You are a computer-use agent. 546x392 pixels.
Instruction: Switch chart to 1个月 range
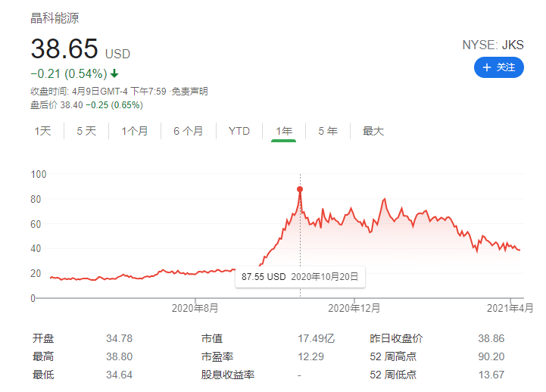click(134, 131)
